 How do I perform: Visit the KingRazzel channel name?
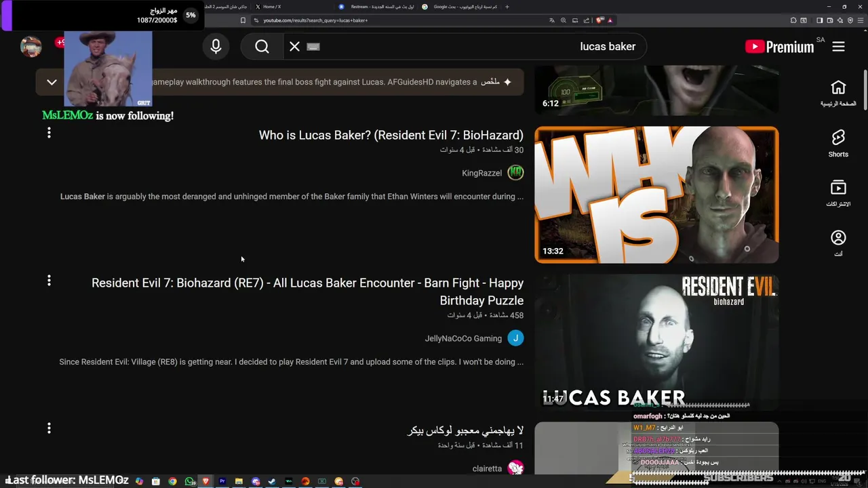(482, 173)
